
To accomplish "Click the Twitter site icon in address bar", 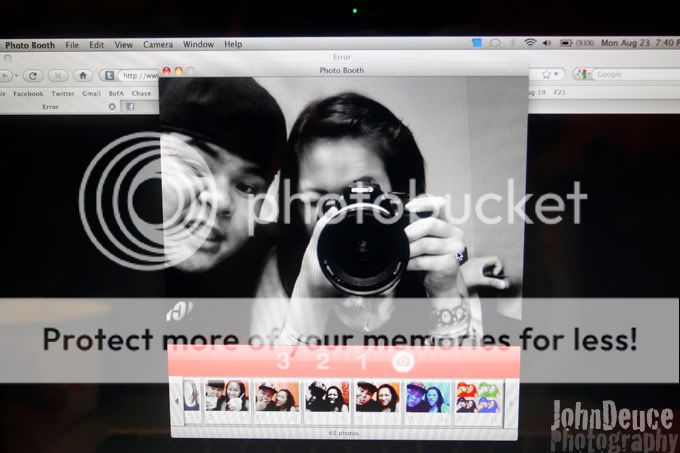I will tap(109, 76).
